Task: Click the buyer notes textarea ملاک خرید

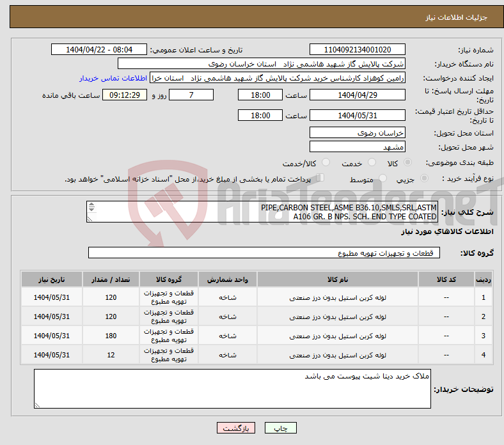Action: point(232,389)
